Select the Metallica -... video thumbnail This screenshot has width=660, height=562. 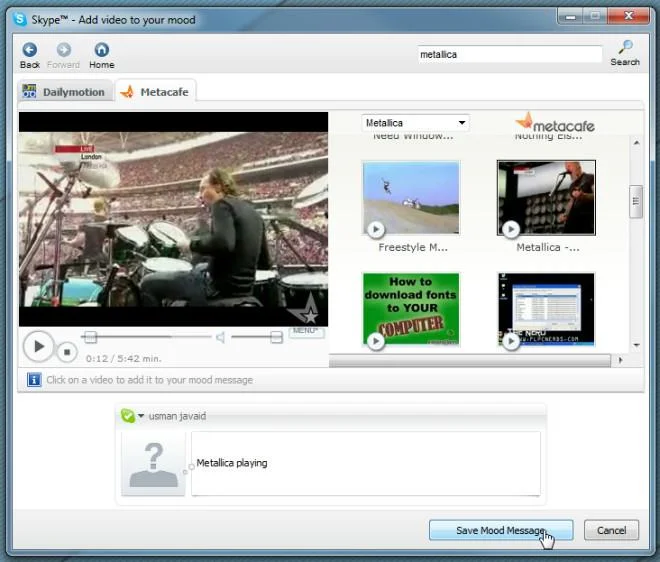[546, 198]
